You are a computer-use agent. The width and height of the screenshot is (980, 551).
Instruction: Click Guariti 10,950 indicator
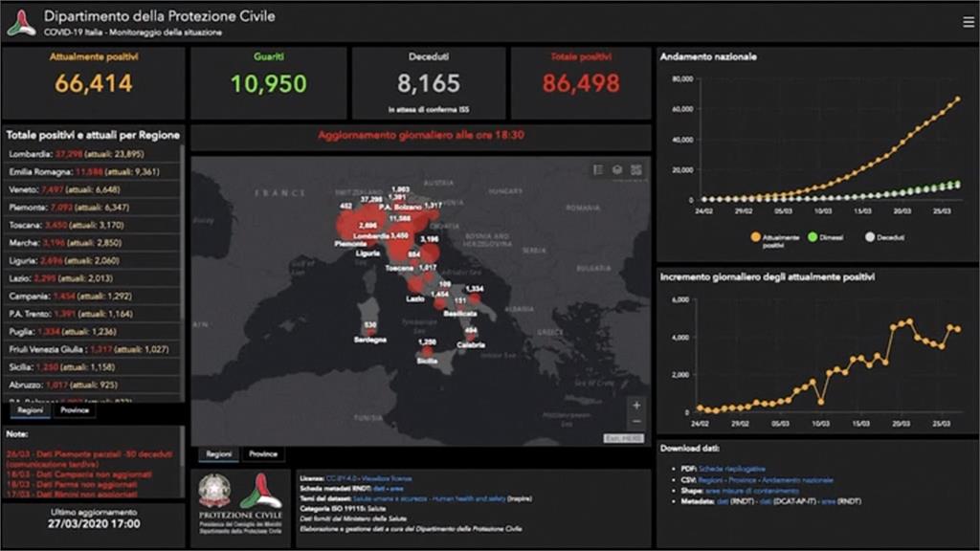pyautogui.click(x=269, y=83)
